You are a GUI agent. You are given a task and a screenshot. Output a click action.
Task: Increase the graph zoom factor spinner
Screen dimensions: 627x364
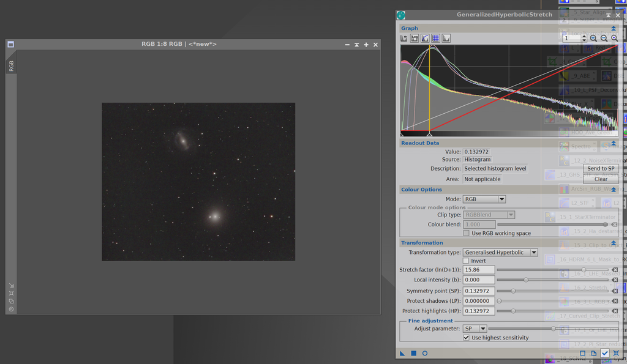point(584,36)
